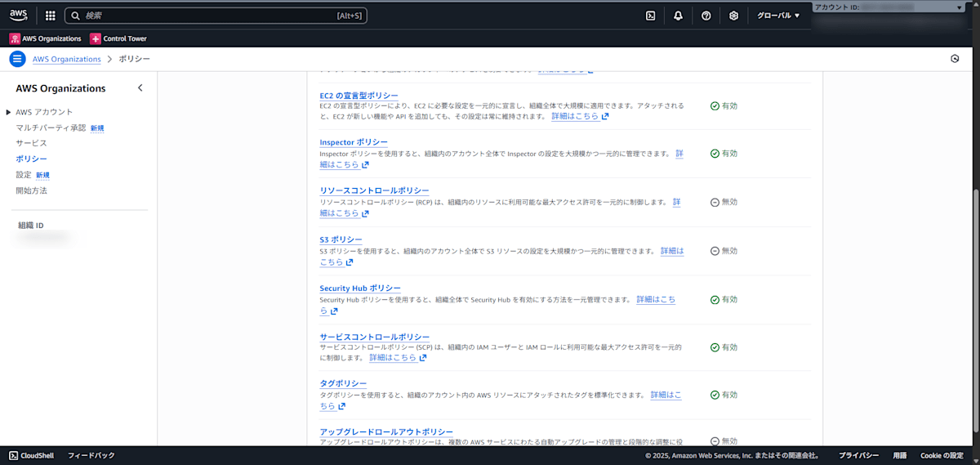Select 開始方法 in the sidebar
980x465 pixels.
point(31,190)
